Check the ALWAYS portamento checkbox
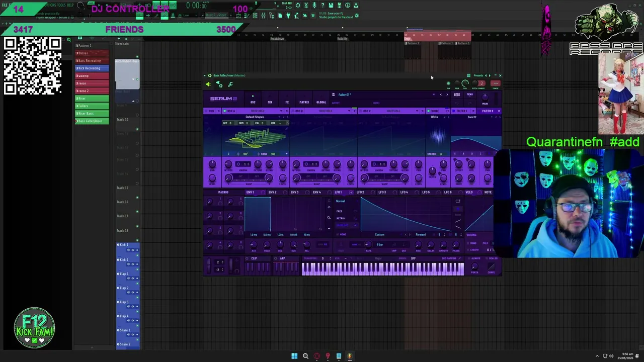 tap(468, 258)
